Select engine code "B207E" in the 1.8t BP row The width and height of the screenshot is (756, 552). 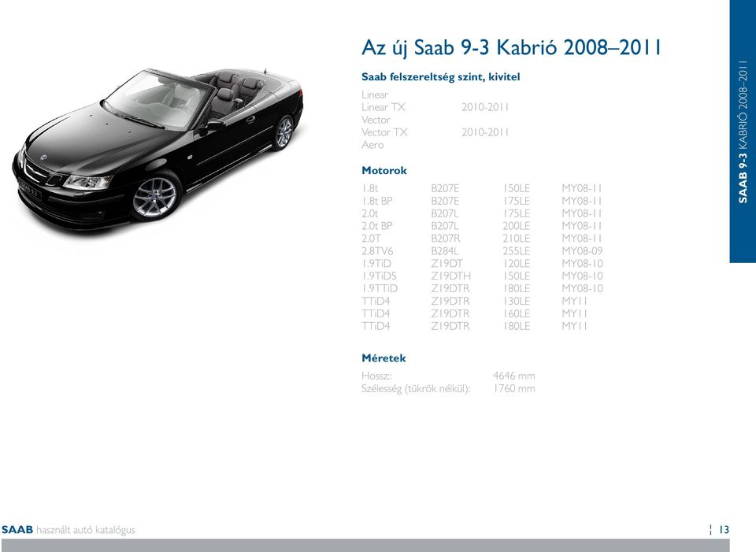tap(445, 201)
